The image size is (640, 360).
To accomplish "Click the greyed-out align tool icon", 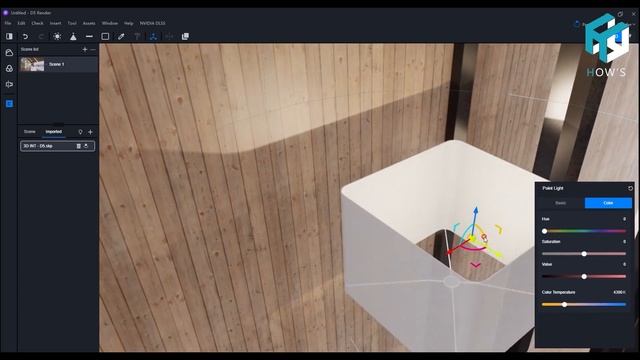I will tap(169, 36).
